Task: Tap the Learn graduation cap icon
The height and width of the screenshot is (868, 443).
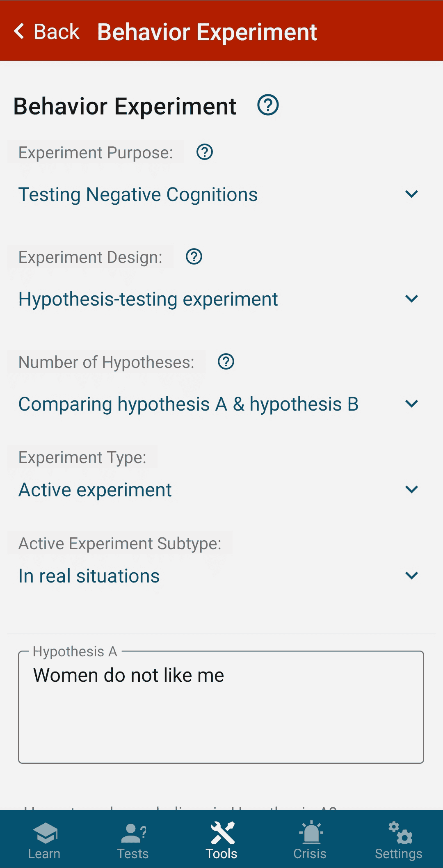Action: (45, 833)
